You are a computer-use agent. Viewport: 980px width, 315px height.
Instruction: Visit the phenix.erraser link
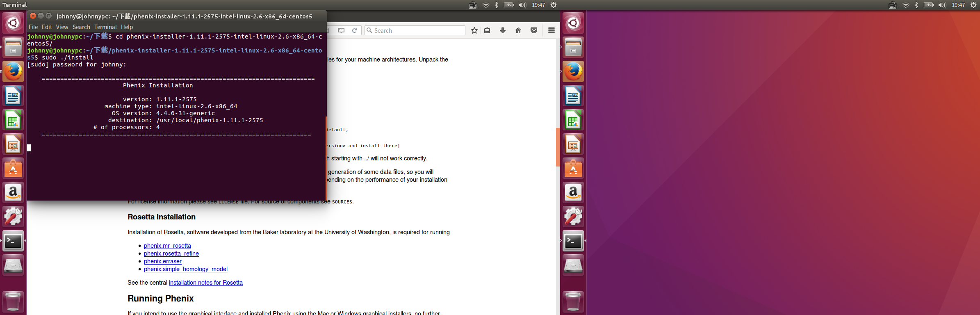click(x=162, y=261)
